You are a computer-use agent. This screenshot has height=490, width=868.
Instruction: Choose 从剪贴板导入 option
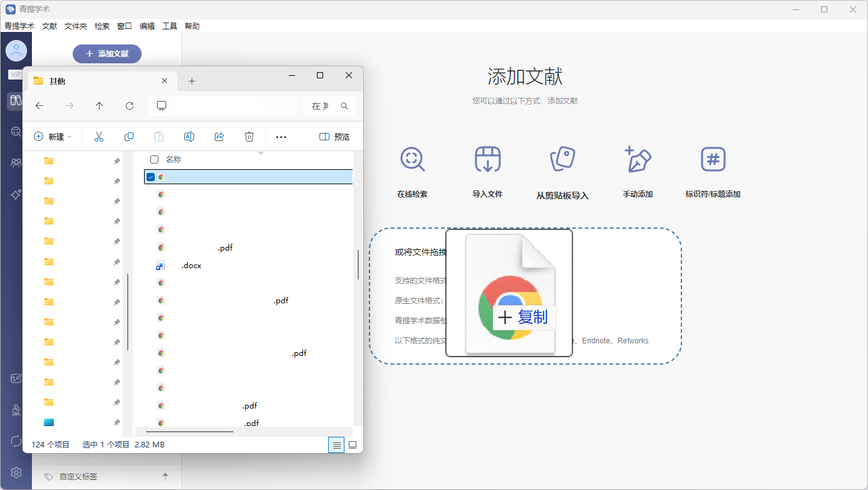562,173
